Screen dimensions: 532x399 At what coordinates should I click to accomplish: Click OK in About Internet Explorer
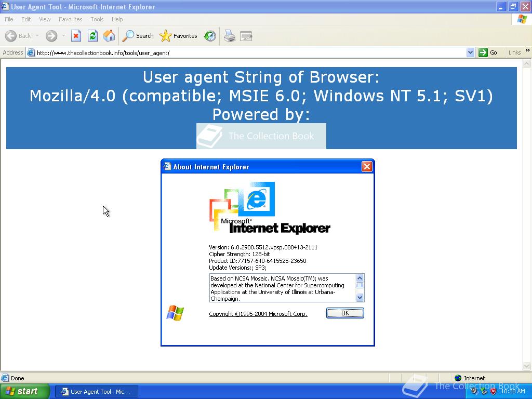click(345, 313)
